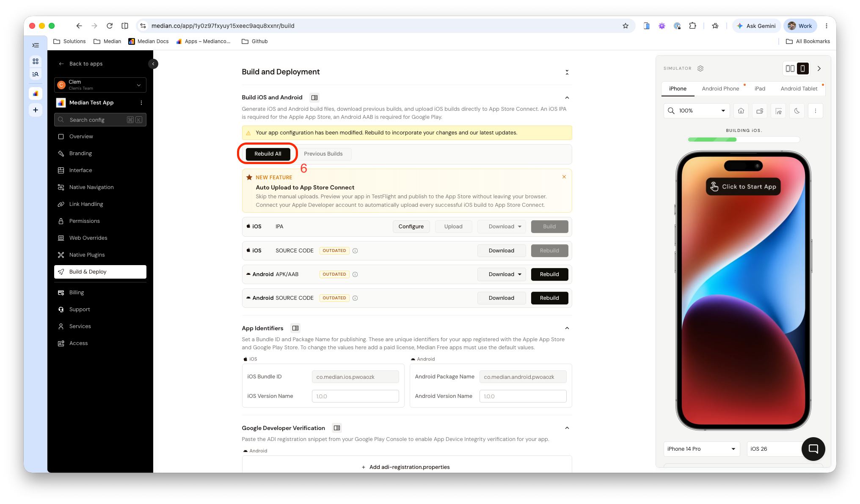The height and width of the screenshot is (504, 860).
Task: Switch simulator to side-by-side view
Action: [790, 68]
